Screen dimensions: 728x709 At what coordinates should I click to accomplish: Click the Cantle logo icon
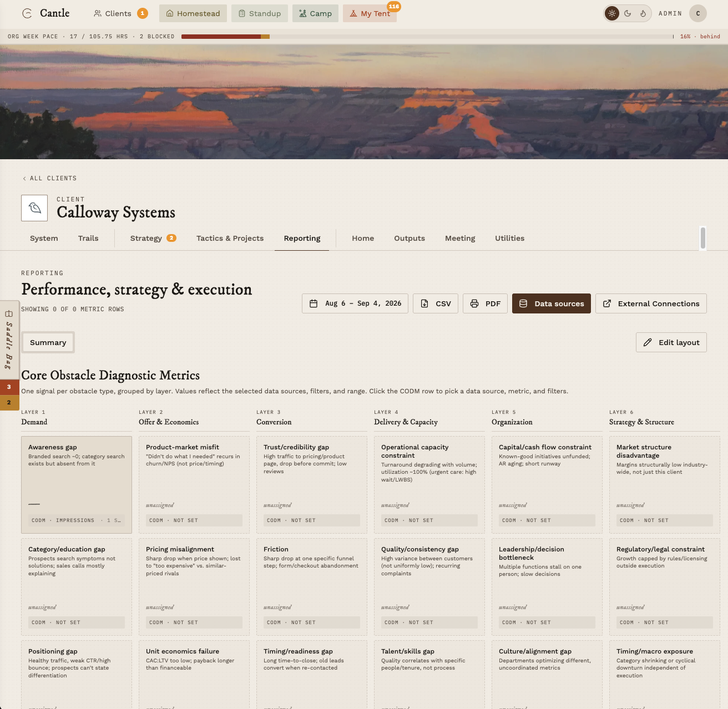point(27,13)
